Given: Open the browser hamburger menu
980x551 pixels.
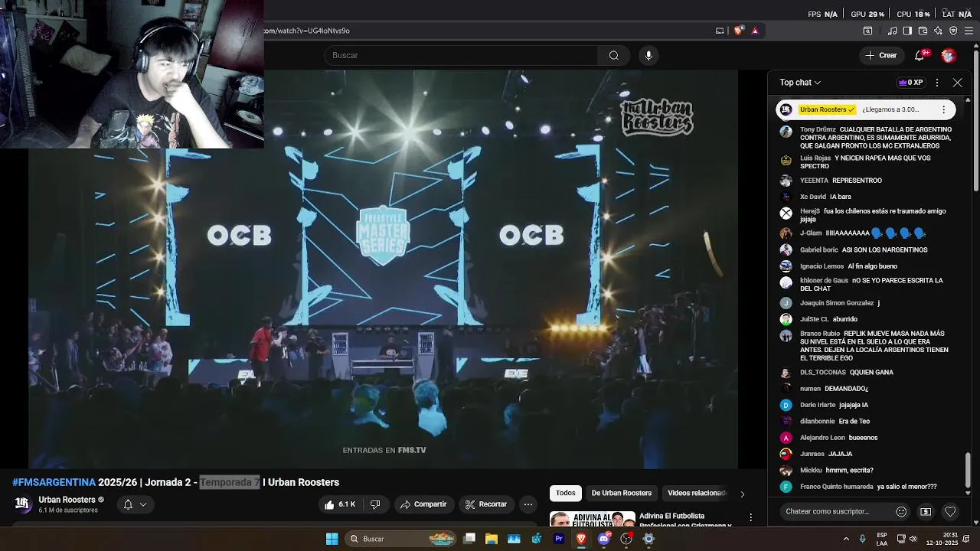Looking at the screenshot, I should [969, 31].
